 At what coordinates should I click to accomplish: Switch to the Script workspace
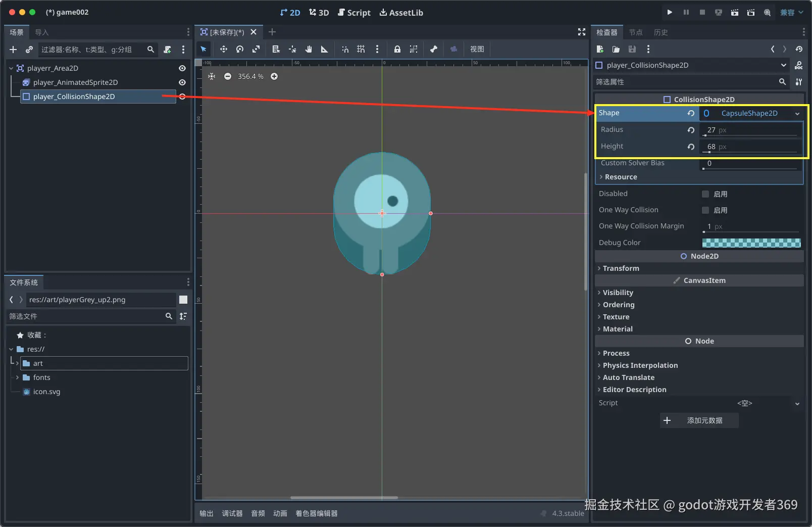(354, 13)
